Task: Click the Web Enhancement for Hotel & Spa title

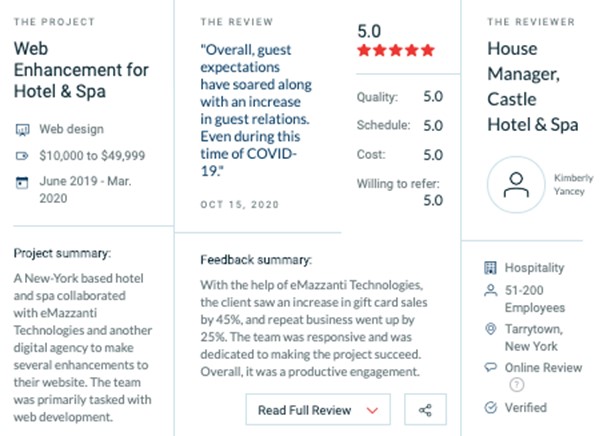Action: click(81, 70)
